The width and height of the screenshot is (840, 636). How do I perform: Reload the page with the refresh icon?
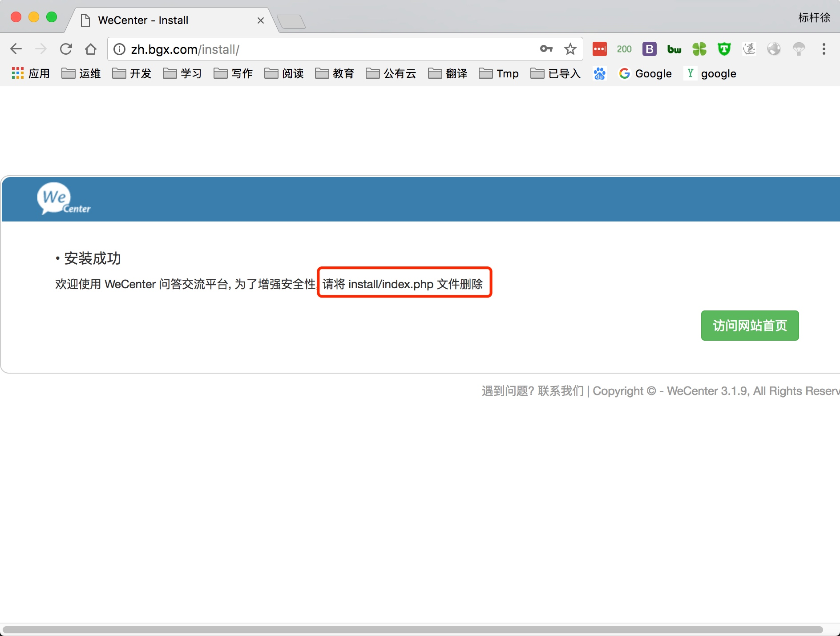[x=66, y=49]
